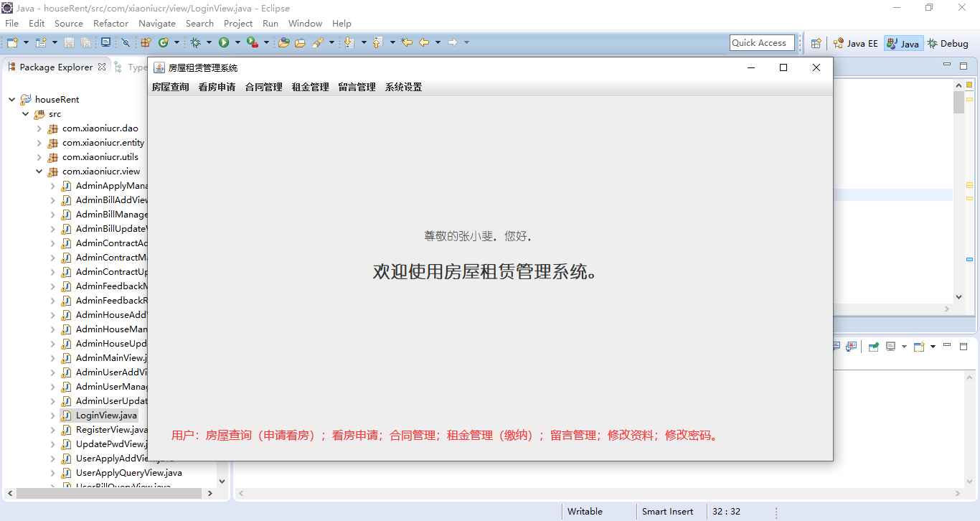The height and width of the screenshot is (521, 980).
Task: Click the Smart Insert status bar entry
Action: (x=667, y=512)
